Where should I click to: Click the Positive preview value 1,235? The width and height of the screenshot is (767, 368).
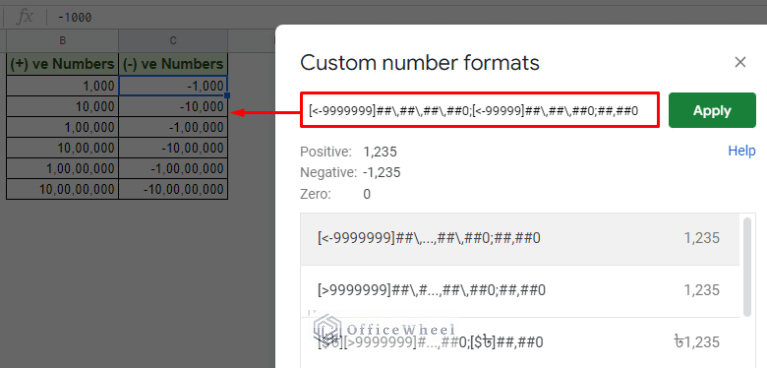coord(380,152)
